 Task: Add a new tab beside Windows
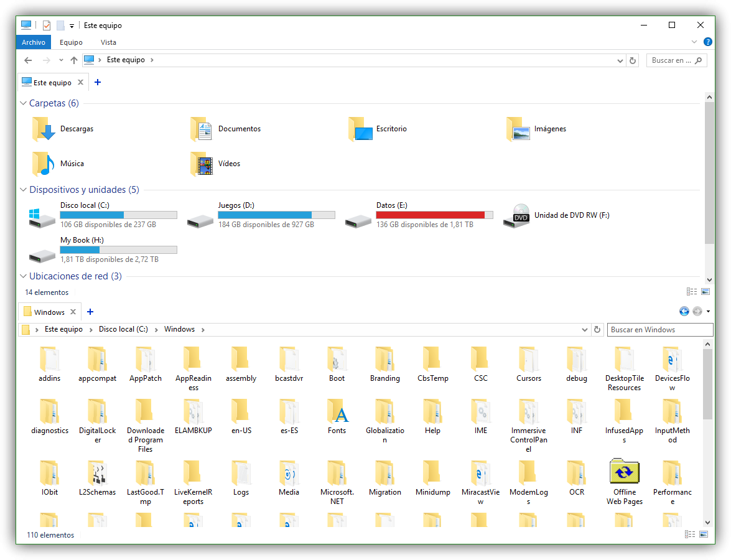point(90,312)
